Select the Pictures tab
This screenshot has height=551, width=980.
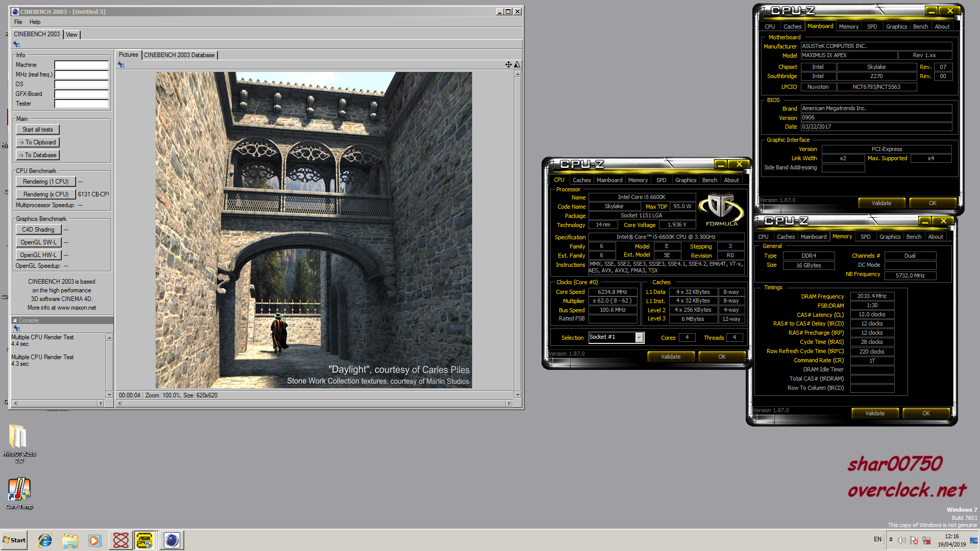coord(129,55)
